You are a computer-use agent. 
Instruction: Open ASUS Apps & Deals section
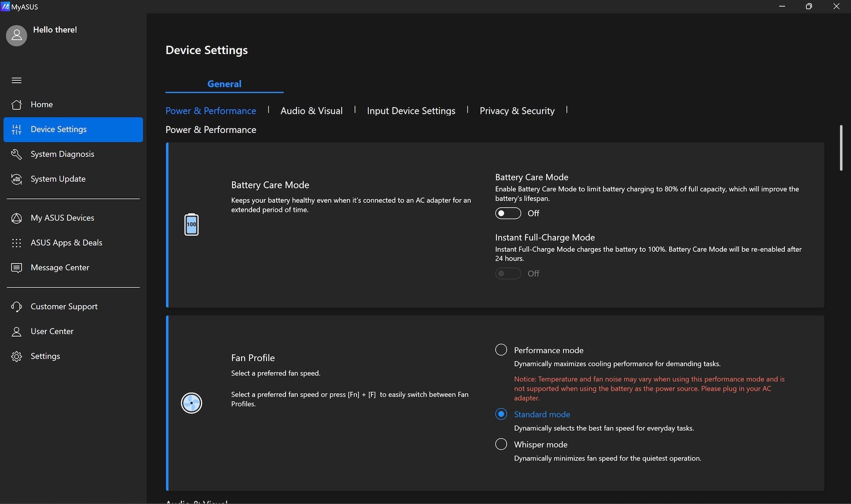click(66, 242)
